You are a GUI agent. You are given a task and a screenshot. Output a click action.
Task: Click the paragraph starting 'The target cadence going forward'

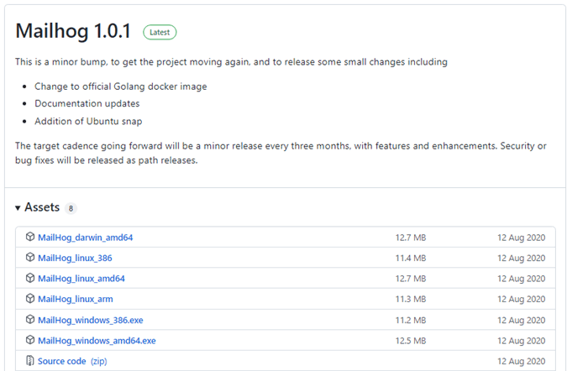[x=281, y=153]
